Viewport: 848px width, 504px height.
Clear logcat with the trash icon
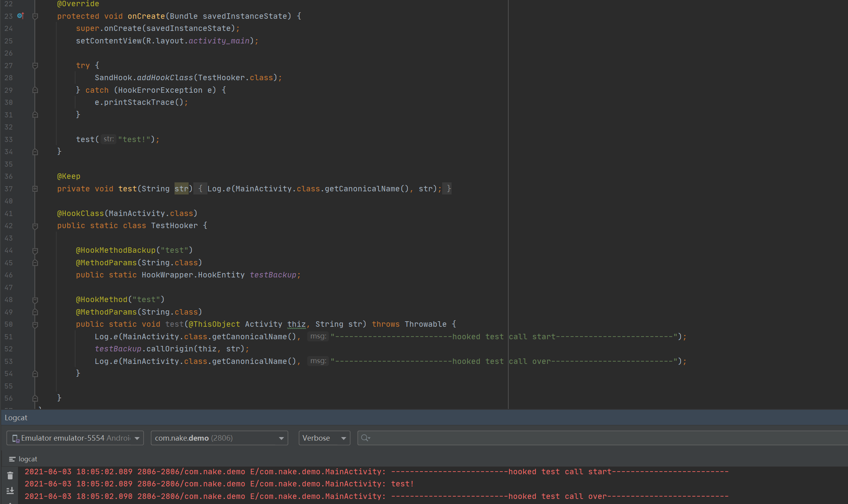pos(10,476)
